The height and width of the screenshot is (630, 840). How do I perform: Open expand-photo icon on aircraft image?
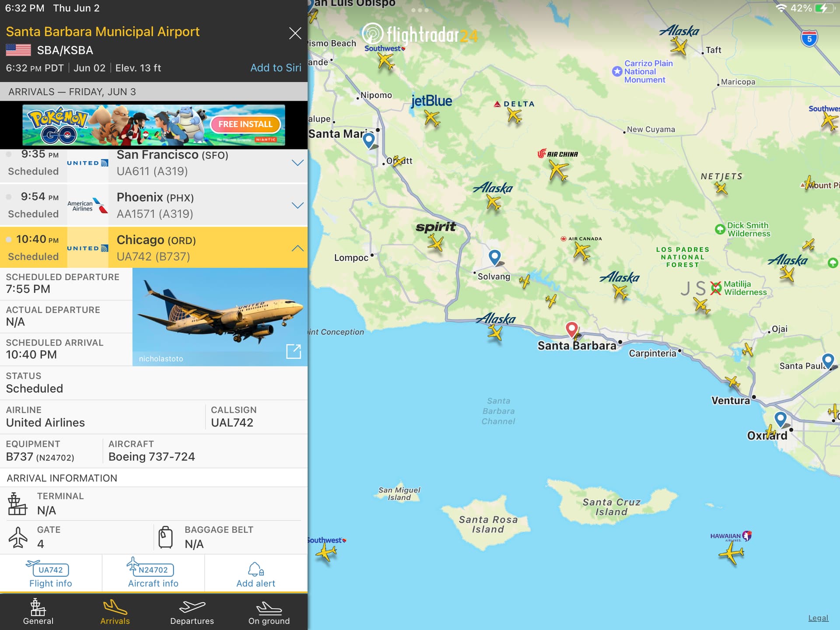(x=293, y=351)
